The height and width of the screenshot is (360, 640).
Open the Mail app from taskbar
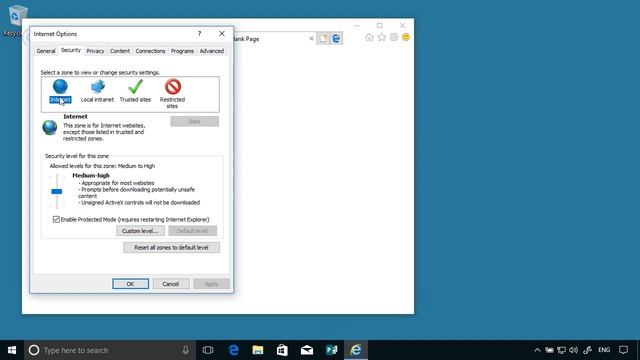pos(307,350)
